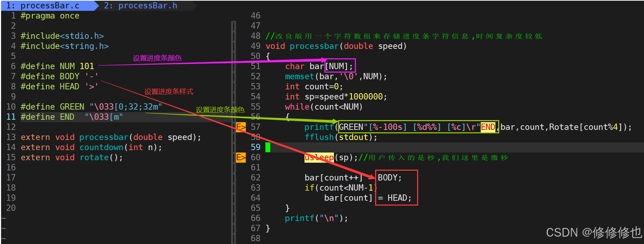The image size is (644, 244).
Task: Click 'int sp=speed*1000000;' on line 54
Action: pyautogui.click(x=336, y=97)
